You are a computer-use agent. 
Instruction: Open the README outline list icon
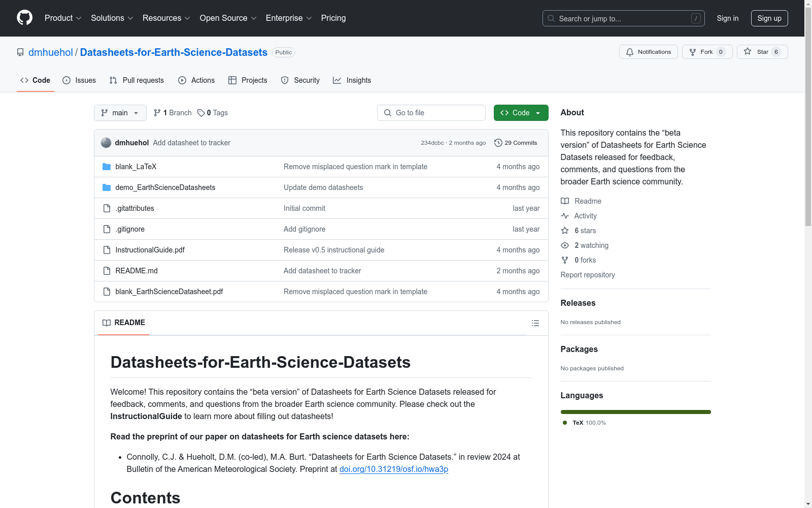tap(535, 323)
